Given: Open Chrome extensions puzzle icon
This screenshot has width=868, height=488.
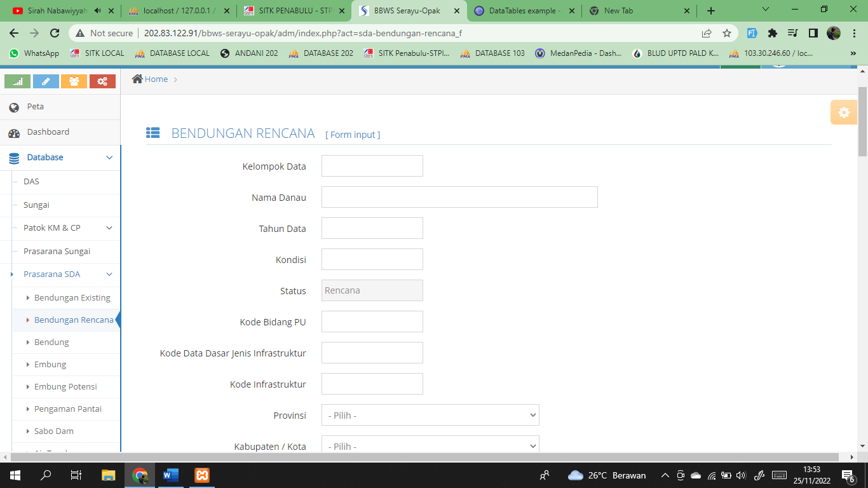Looking at the screenshot, I should coord(773,33).
